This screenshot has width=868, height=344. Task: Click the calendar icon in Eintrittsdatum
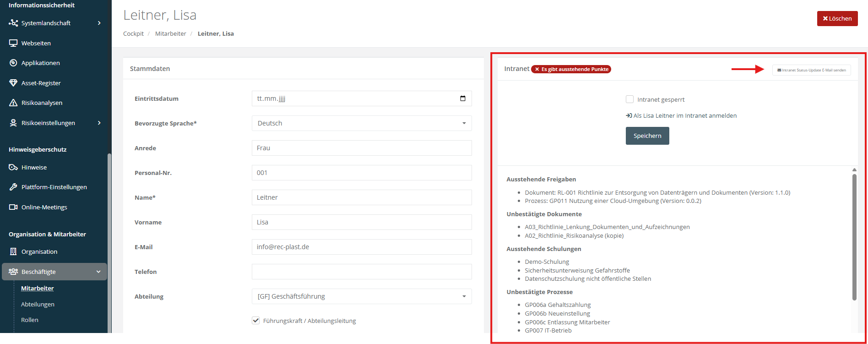click(x=462, y=98)
